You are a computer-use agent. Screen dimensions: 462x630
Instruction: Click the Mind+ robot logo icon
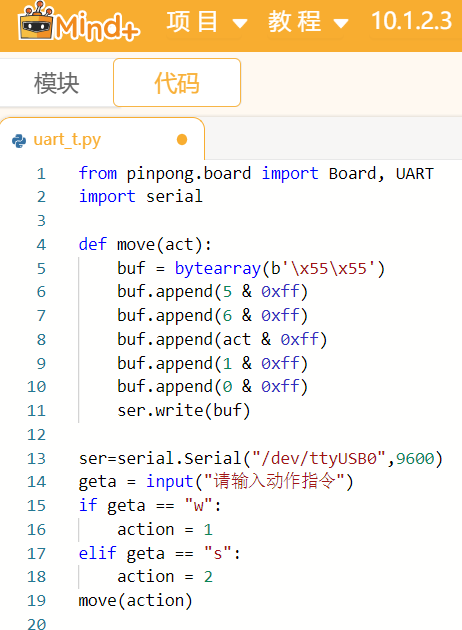[36, 21]
